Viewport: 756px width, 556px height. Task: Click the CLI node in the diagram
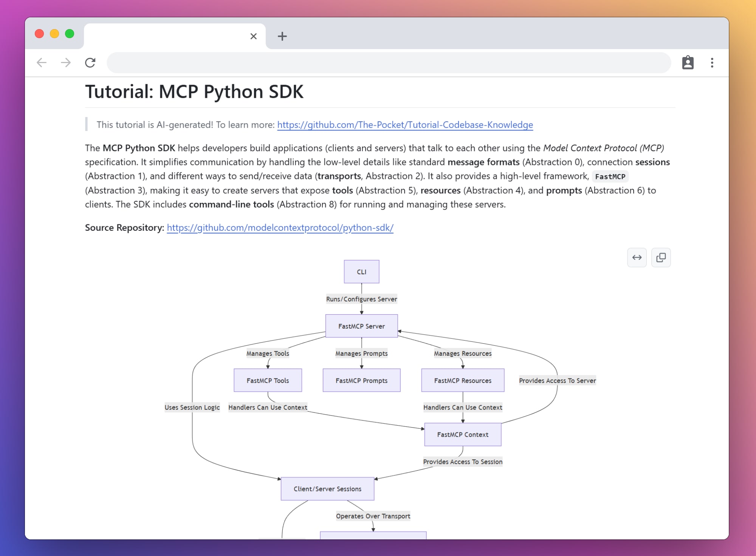(361, 272)
